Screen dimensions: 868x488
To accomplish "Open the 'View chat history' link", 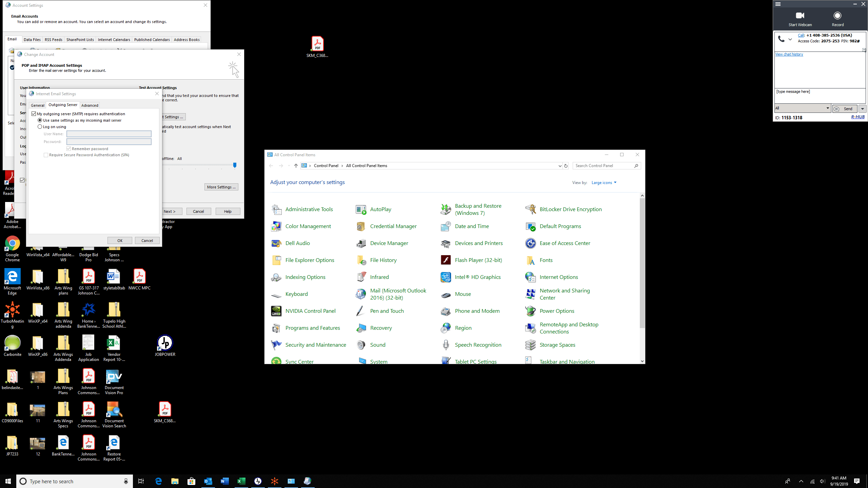I will 789,54.
